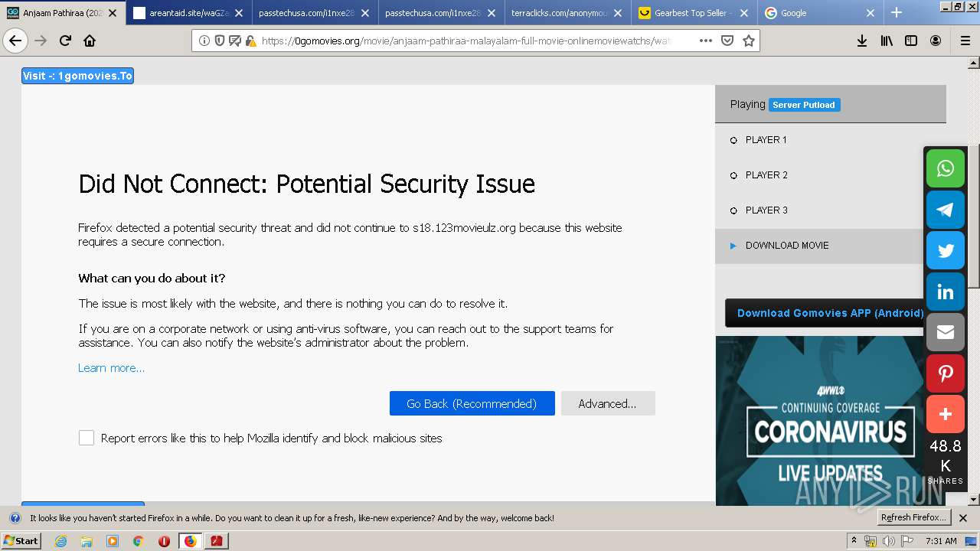The width and height of the screenshot is (980, 551).
Task: Click the volume icon in system tray
Action: (888, 541)
